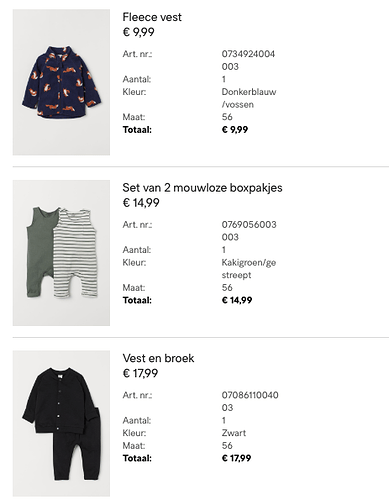Click the bold Totaal € 9,99 amount

point(235,130)
